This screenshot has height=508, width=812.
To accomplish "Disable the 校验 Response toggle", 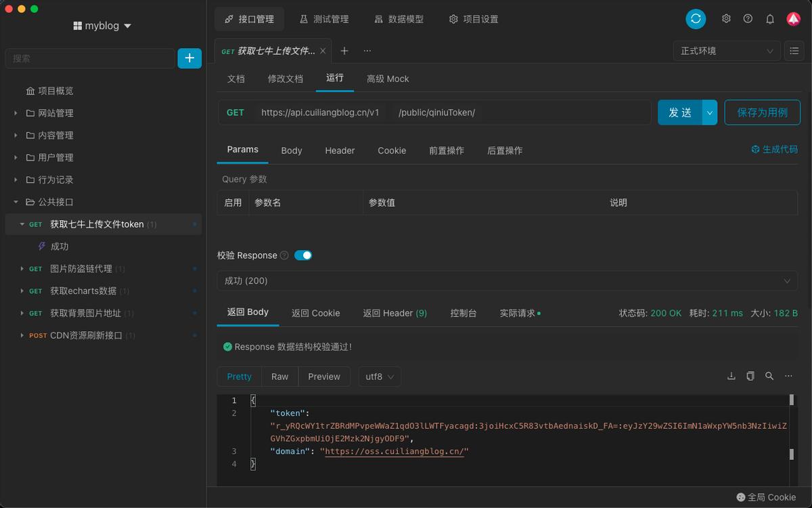I will [302, 255].
